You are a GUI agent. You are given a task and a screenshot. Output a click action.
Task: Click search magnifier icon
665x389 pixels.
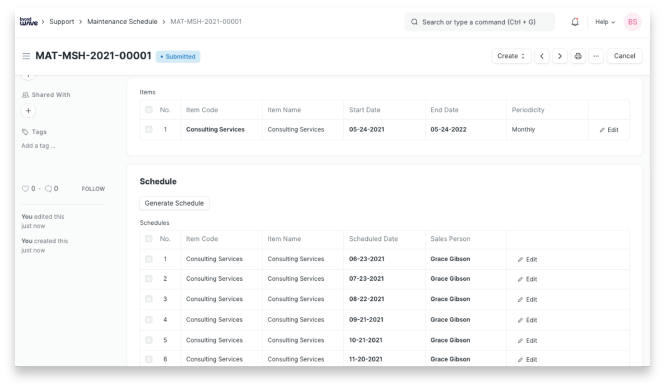(x=414, y=22)
